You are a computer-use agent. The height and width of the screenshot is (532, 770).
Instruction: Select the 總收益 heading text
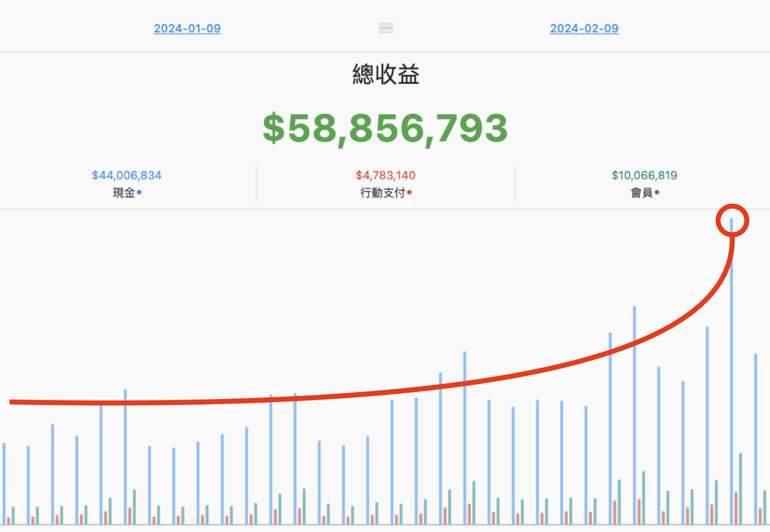[x=386, y=75]
